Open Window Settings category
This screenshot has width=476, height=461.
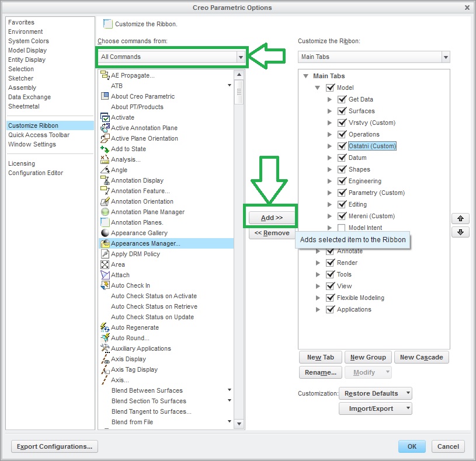point(32,144)
